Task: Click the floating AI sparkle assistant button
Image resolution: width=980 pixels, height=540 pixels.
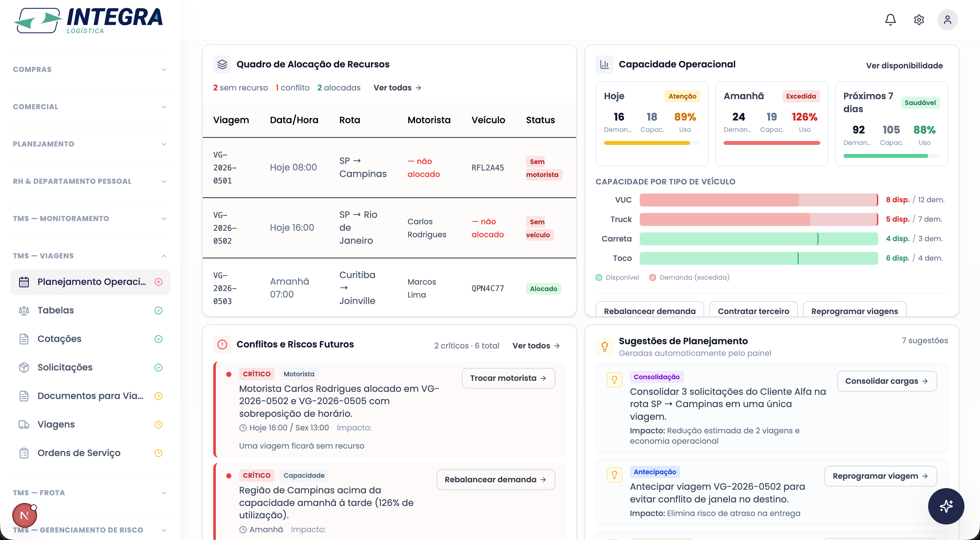Action: (x=946, y=506)
